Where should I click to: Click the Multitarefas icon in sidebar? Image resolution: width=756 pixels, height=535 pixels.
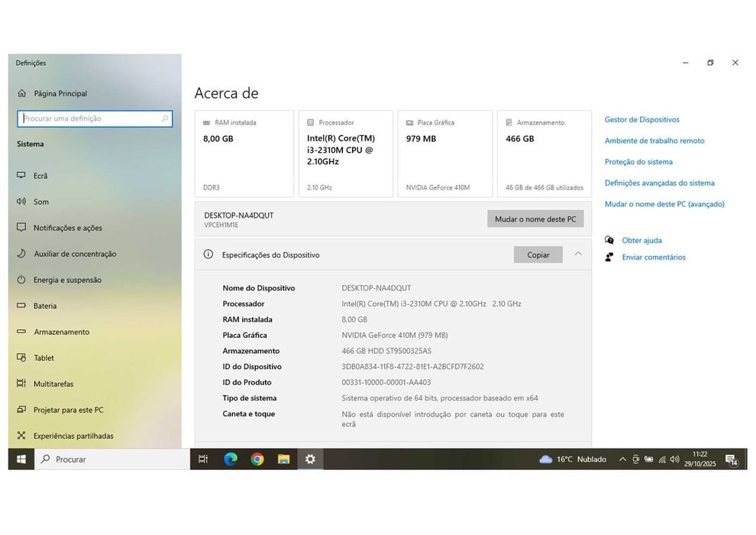[x=21, y=384]
